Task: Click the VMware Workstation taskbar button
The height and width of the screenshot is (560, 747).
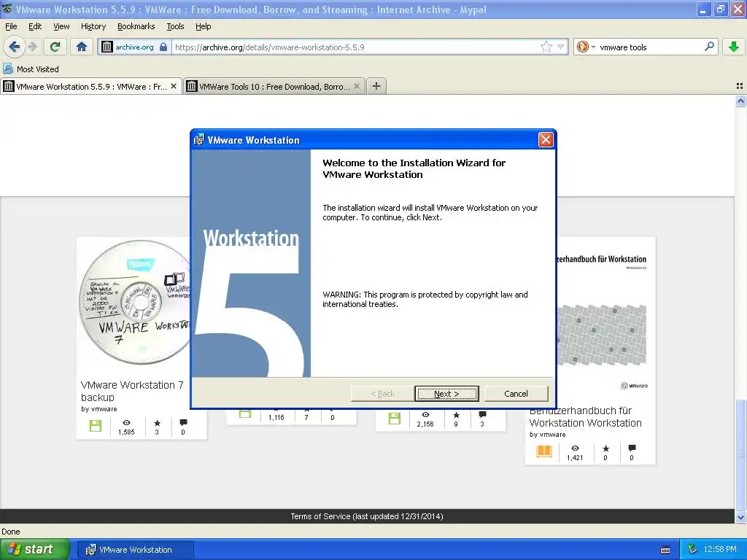Action: pyautogui.click(x=135, y=550)
